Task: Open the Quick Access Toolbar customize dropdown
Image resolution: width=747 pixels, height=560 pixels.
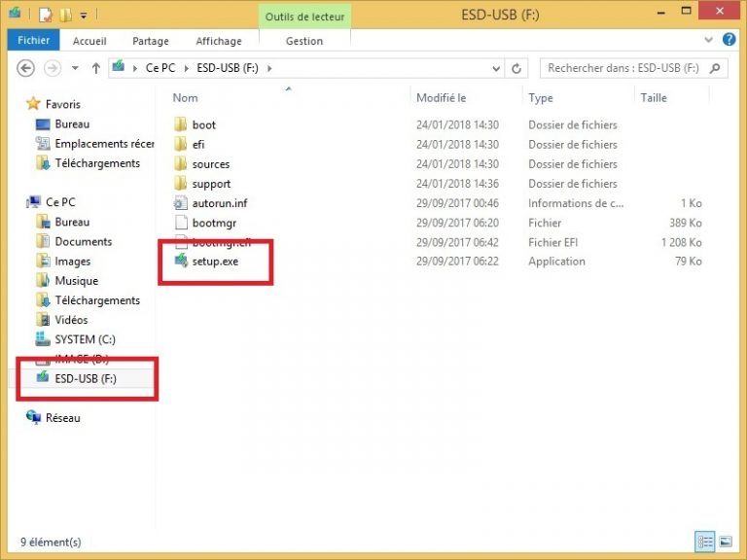Action: click(84, 16)
